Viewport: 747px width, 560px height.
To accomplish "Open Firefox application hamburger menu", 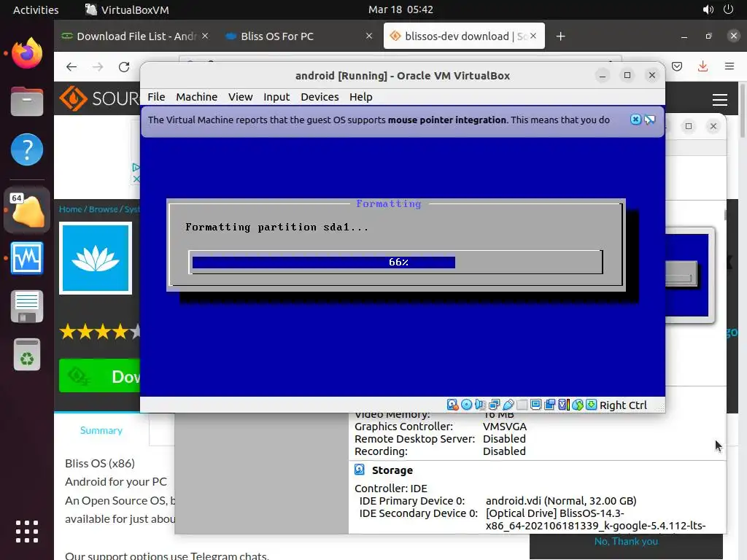I will 729,66.
